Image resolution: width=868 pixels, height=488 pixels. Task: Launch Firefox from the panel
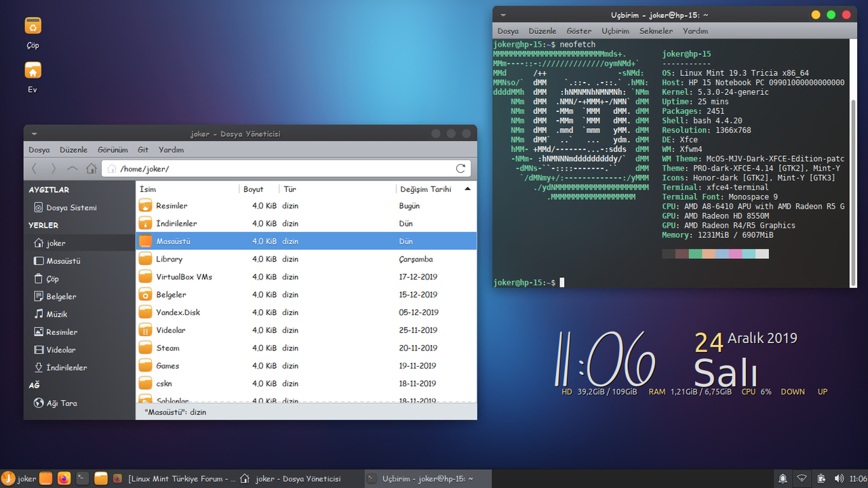(64, 479)
